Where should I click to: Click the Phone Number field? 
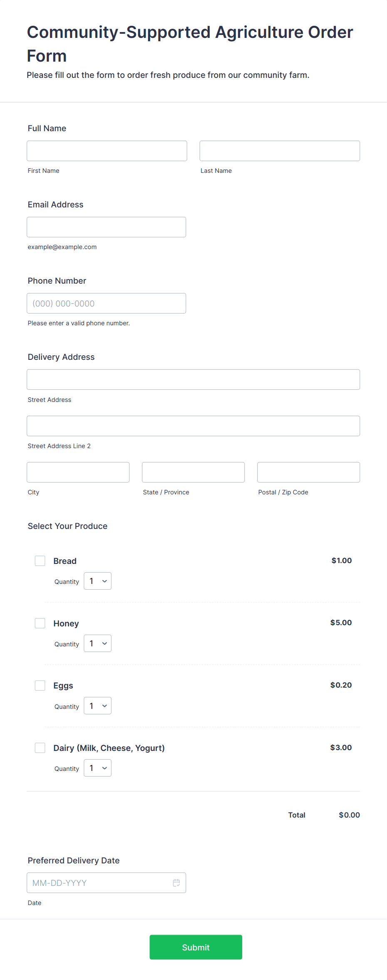click(107, 303)
